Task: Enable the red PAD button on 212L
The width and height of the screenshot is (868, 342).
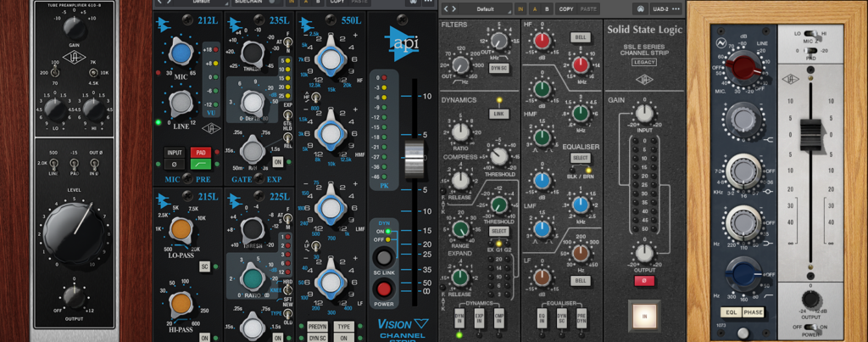Action: pyautogui.click(x=200, y=152)
